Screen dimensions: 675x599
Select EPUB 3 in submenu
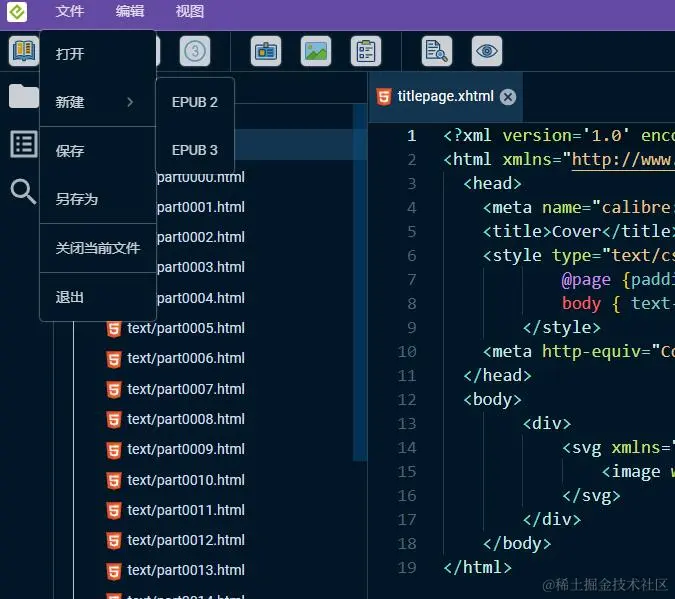pyautogui.click(x=195, y=150)
